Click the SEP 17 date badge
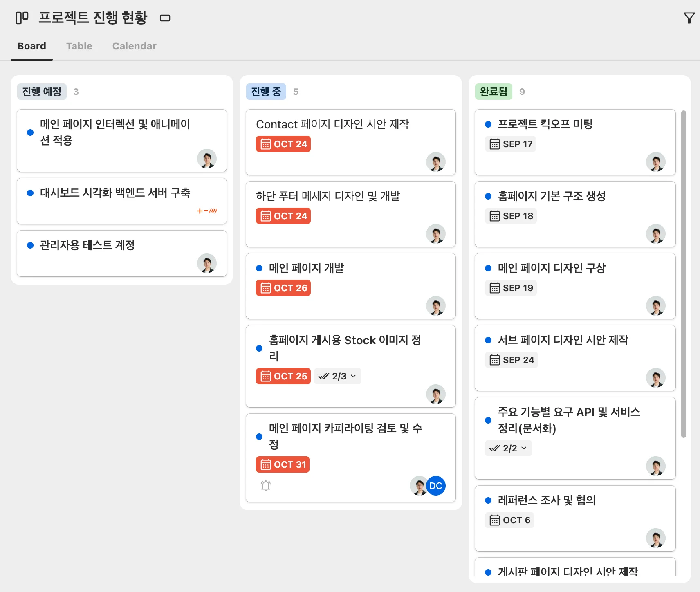The height and width of the screenshot is (592, 700). [511, 144]
